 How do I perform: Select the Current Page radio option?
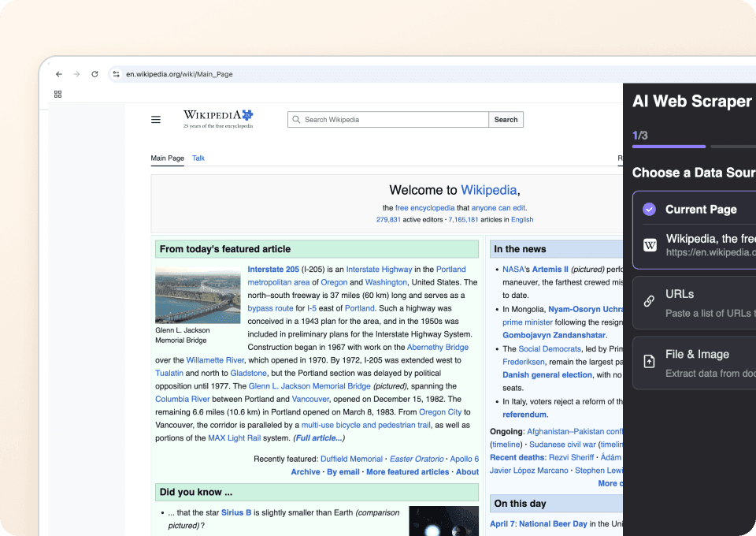[649, 210]
